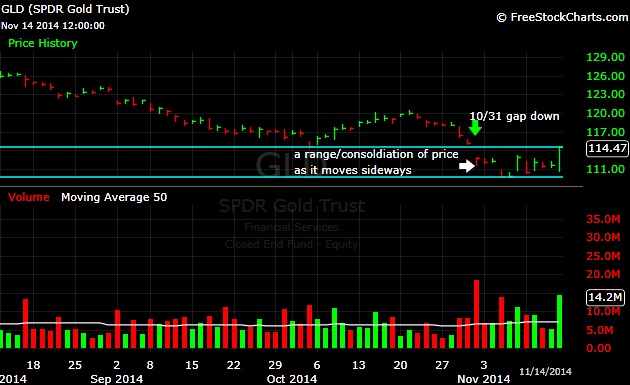This screenshot has width=630, height=385.
Task: Click the Oct 2014 month label
Action: [x=292, y=379]
